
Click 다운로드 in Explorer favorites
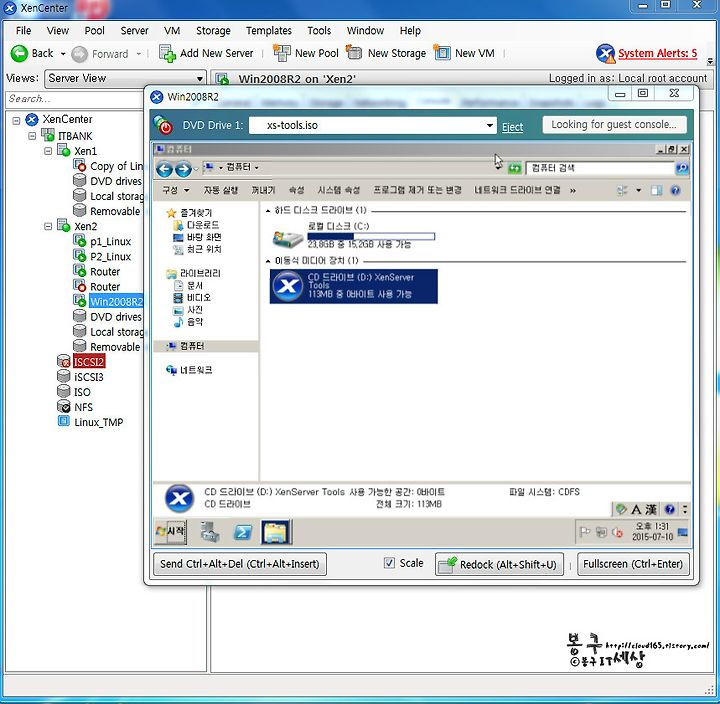point(202,225)
